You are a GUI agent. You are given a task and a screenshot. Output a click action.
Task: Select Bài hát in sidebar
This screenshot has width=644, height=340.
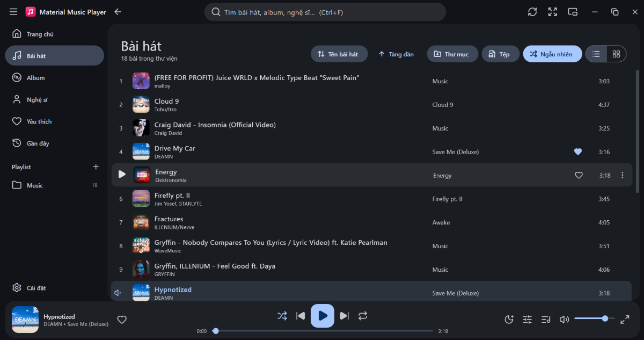pos(54,56)
